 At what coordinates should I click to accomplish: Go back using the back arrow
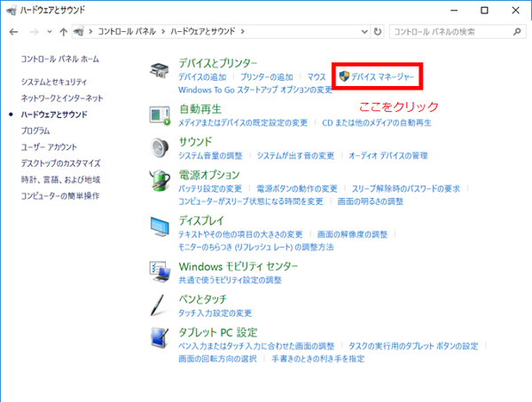click(13, 32)
